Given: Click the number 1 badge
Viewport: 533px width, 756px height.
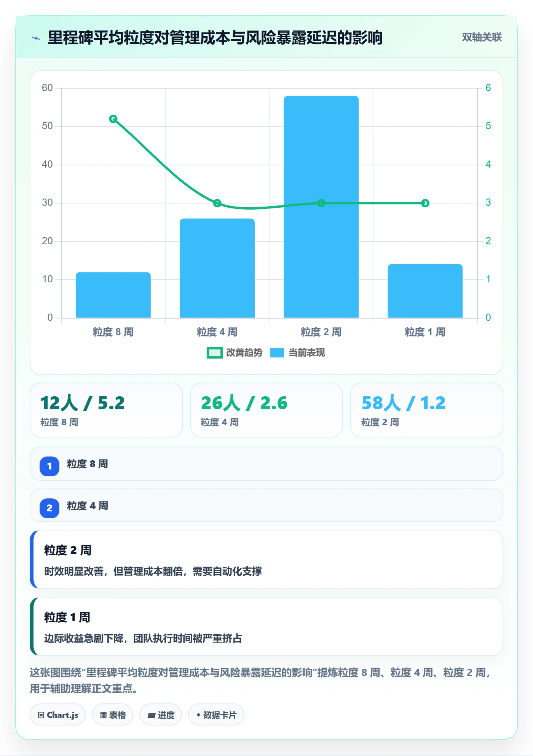Looking at the screenshot, I should [x=49, y=466].
